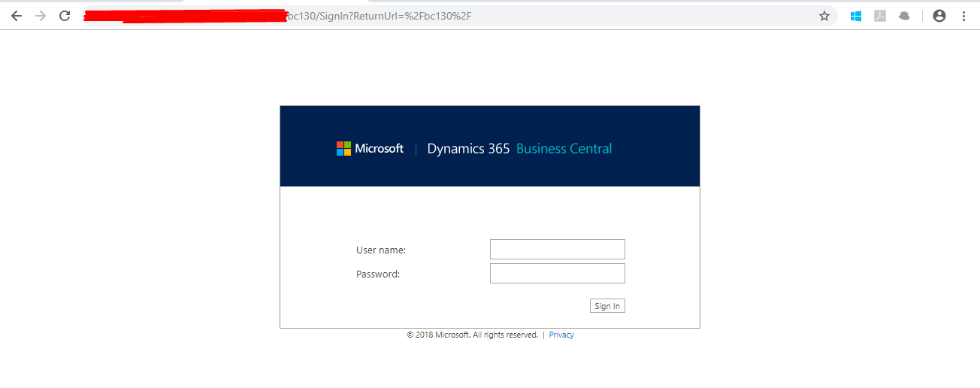Click the "User name:" label

point(380,250)
